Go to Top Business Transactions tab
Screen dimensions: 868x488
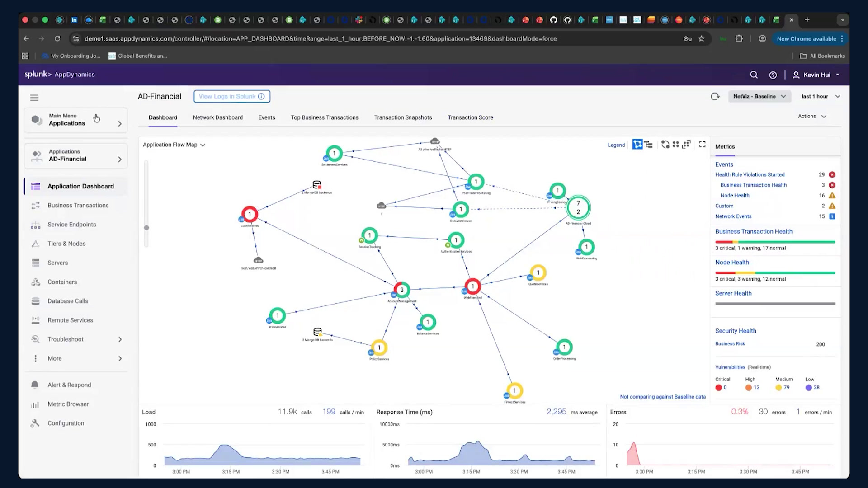[325, 117]
